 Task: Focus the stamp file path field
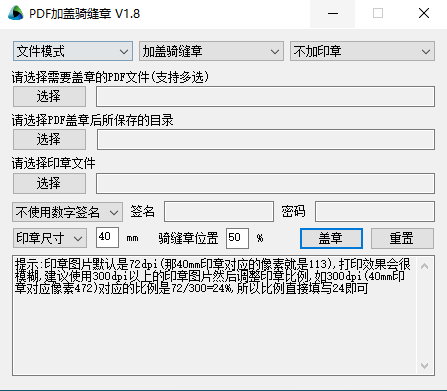click(266, 183)
